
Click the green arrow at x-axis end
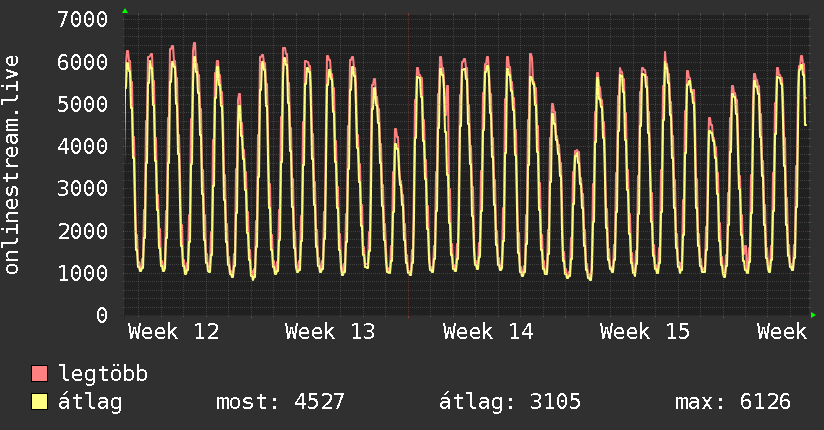[x=813, y=315]
